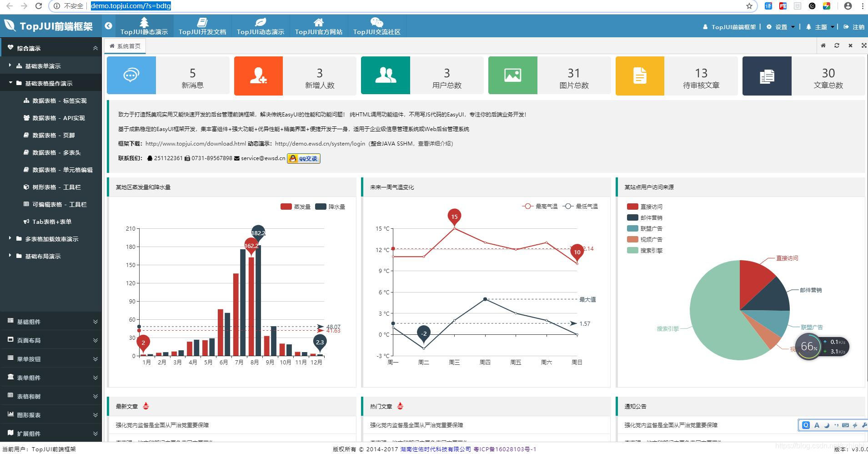Open the topjui.com download.html link
Viewport: 868px width, 454px height.
pyautogui.click(x=196, y=144)
